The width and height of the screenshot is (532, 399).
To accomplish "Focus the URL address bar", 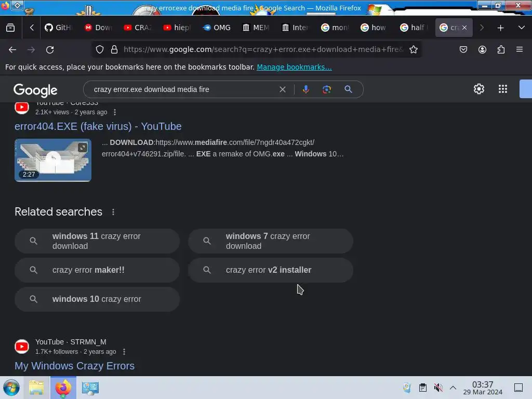I will [263, 49].
